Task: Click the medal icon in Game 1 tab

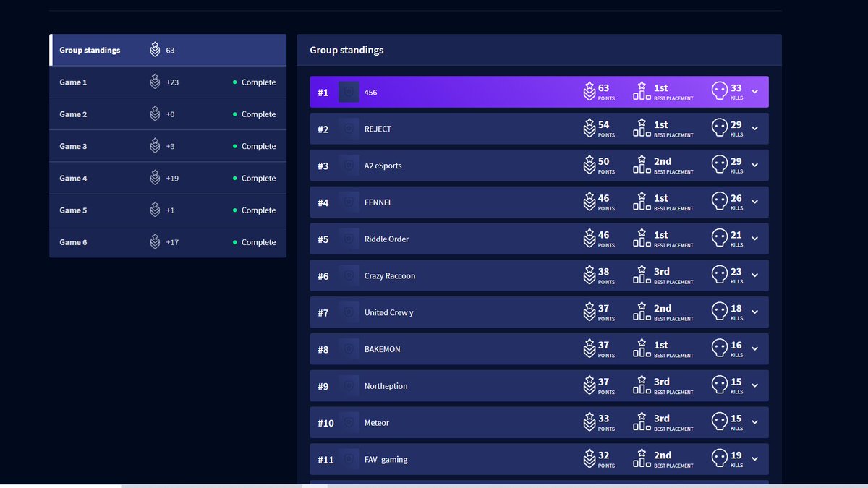Action: tap(155, 82)
